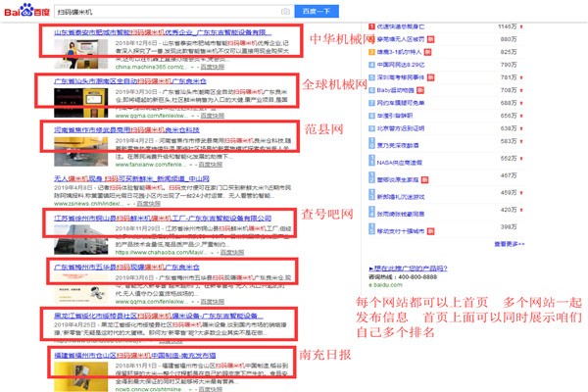This screenshot has width=588, height=392.
Task: Click orange rank badge 3 in hot list
Action: [x=371, y=52]
